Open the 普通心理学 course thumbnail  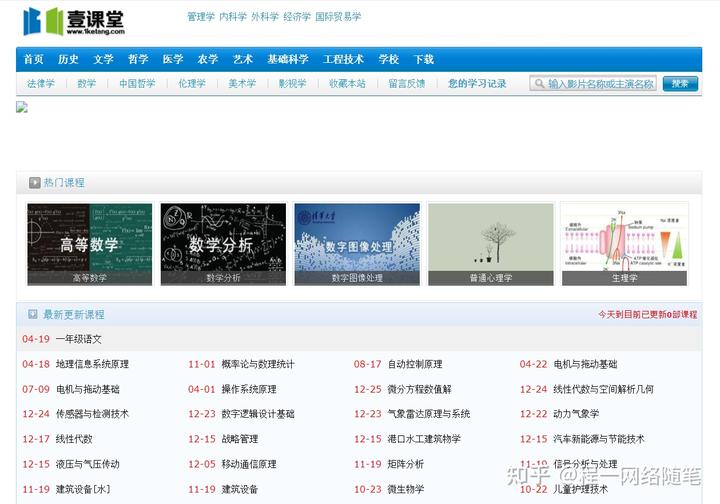click(490, 244)
